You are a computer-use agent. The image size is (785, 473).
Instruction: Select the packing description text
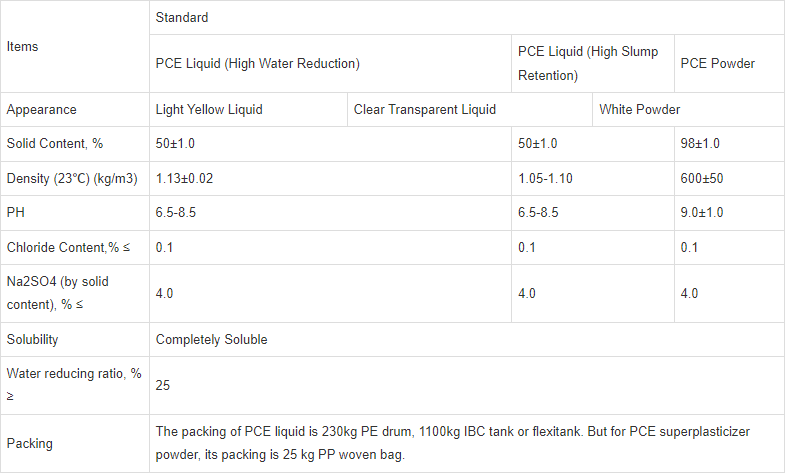click(452, 442)
